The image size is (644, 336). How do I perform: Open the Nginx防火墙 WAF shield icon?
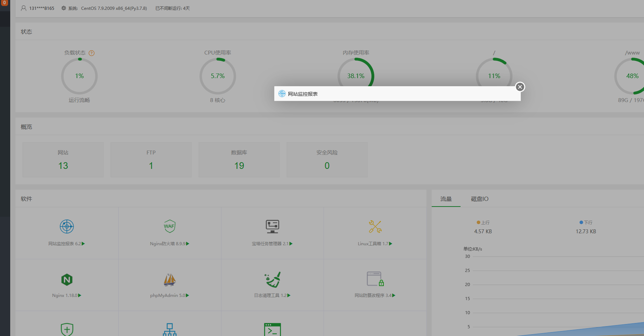[169, 226]
